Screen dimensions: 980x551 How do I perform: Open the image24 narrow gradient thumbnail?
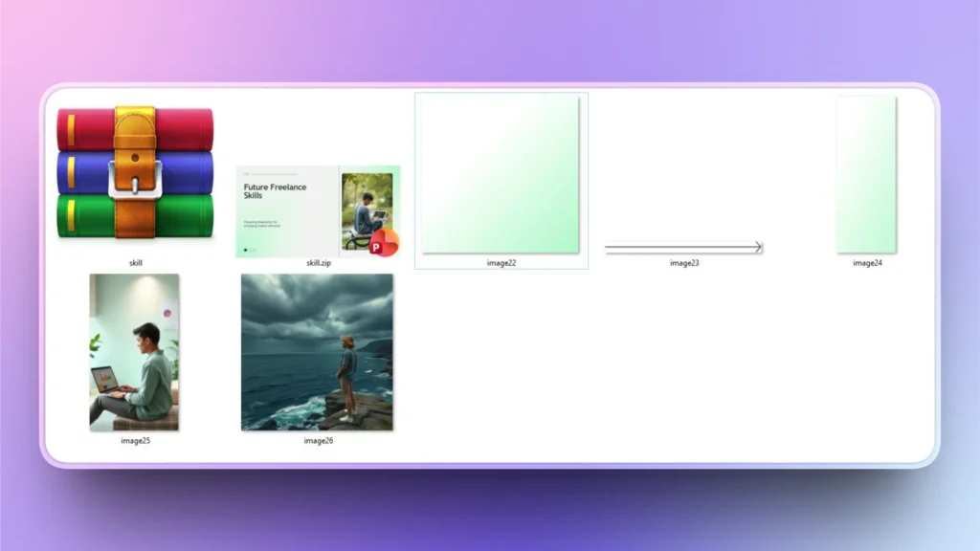point(867,175)
